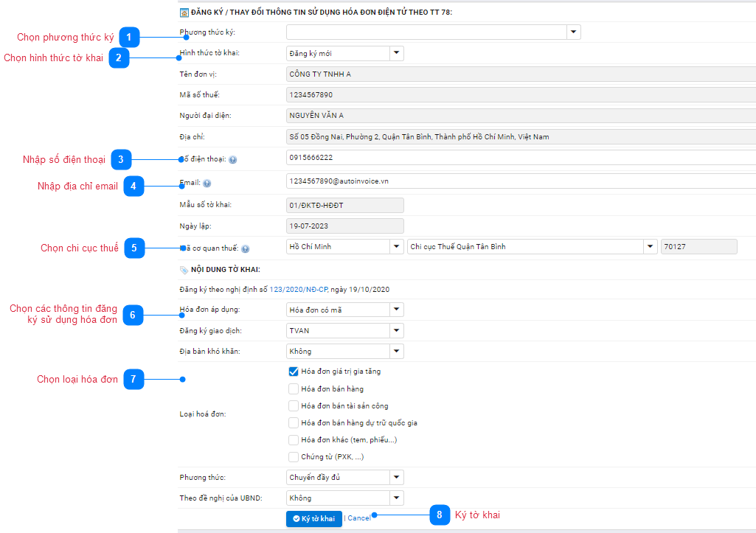756x533 pixels.
Task: Click into the Email input field
Action: click(516, 181)
